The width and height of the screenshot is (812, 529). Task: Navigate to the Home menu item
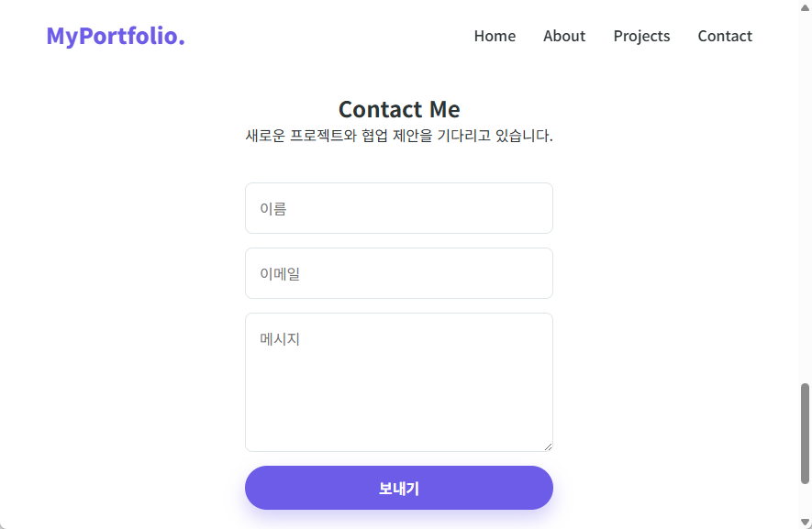tap(495, 36)
